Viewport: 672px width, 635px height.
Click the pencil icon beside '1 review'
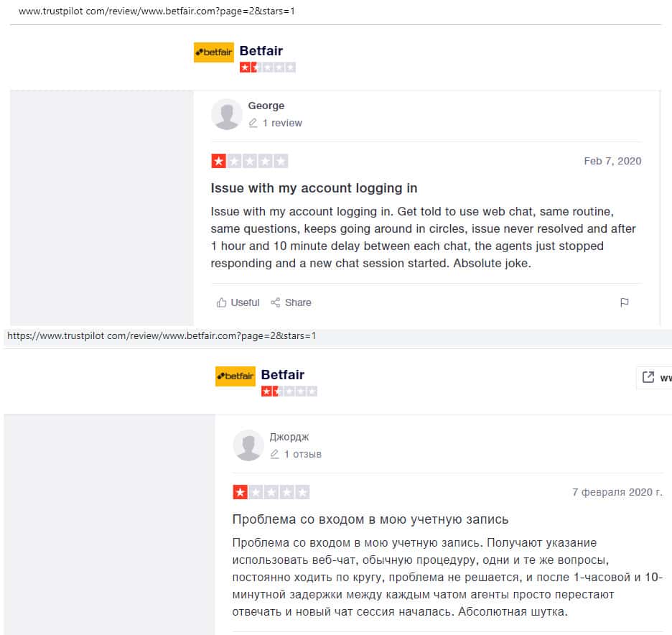pyautogui.click(x=253, y=123)
